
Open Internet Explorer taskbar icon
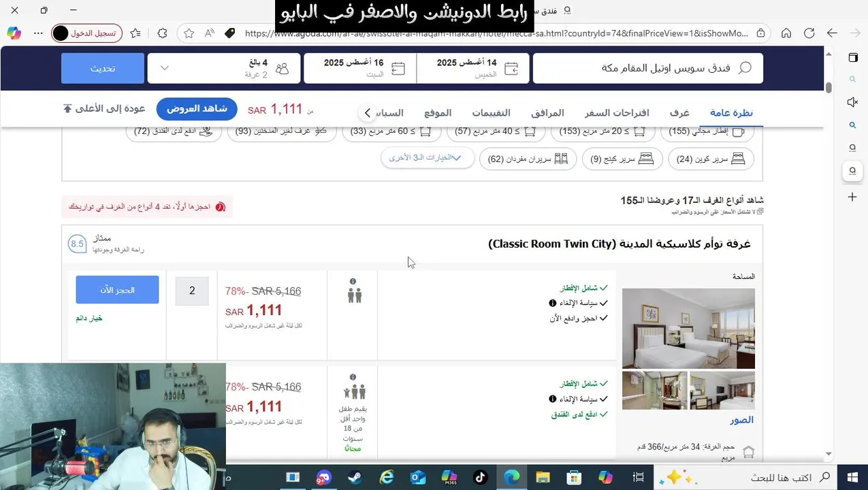click(x=386, y=477)
